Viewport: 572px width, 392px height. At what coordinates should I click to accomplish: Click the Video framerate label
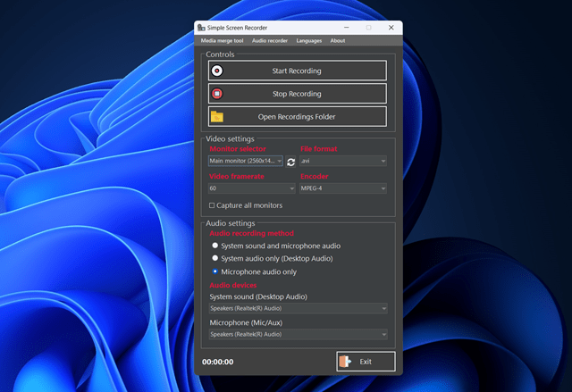click(236, 176)
